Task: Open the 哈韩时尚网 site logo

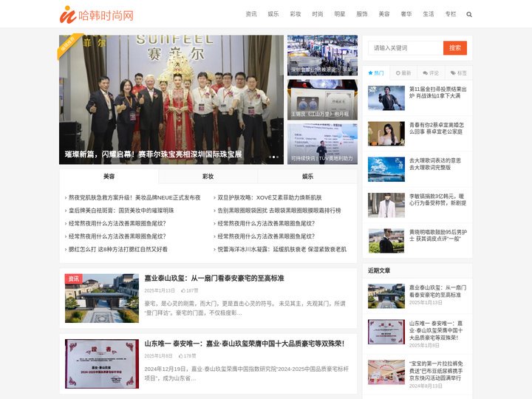Action: [97, 15]
